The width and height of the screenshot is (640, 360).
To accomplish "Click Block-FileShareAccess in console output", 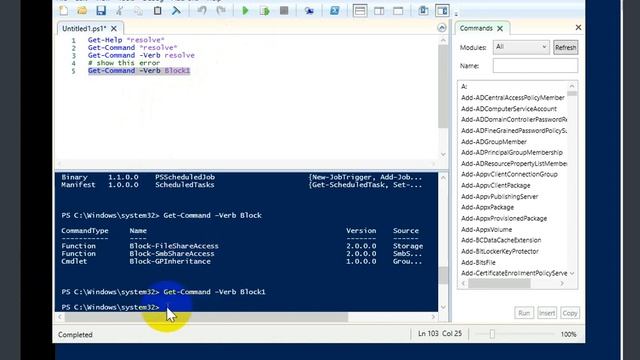I will 174,246.
